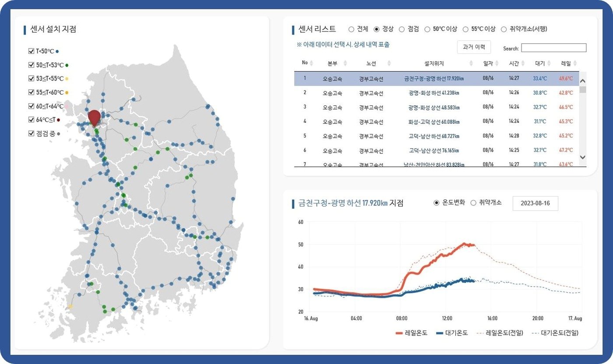Uncheck the 55≤T<60℃ checkbox

[x=31, y=92]
